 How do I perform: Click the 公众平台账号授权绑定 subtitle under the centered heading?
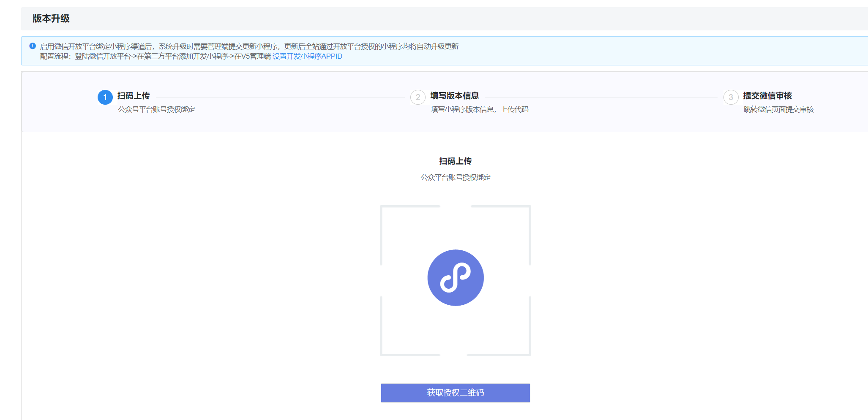(x=455, y=178)
